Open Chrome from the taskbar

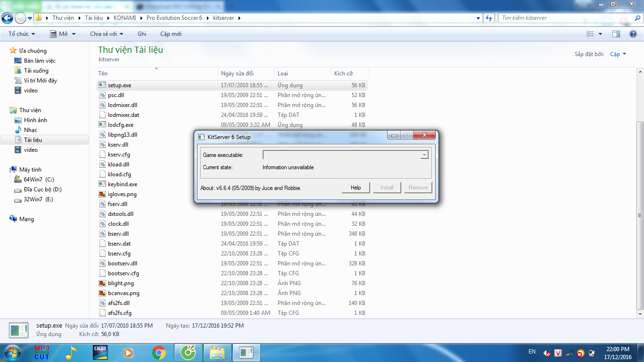(x=159, y=353)
